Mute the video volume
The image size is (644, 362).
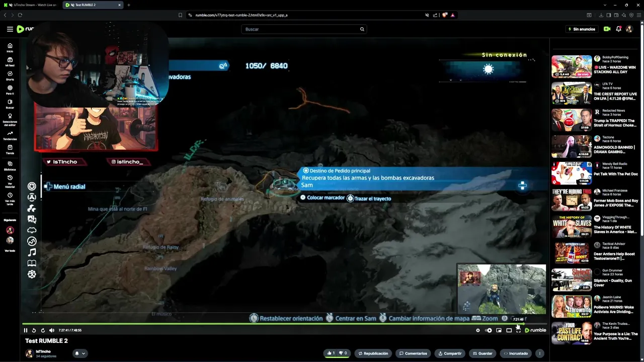click(51, 330)
